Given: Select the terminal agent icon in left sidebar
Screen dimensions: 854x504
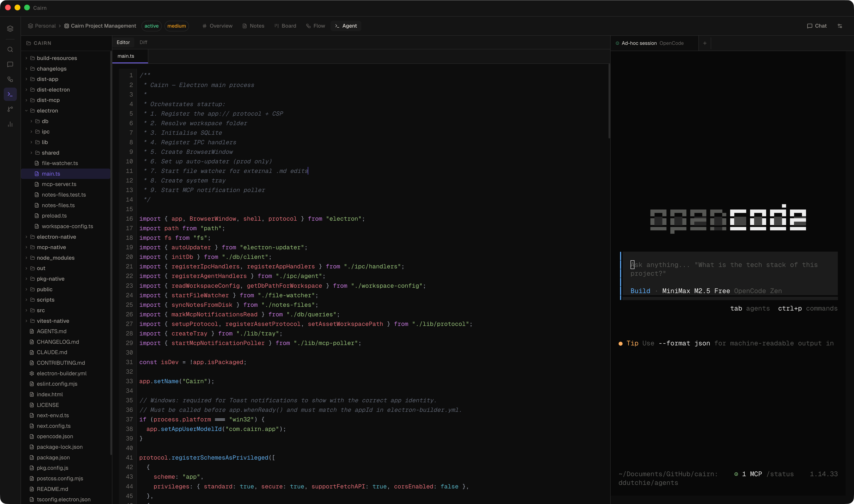Looking at the screenshot, I should click(x=10, y=94).
